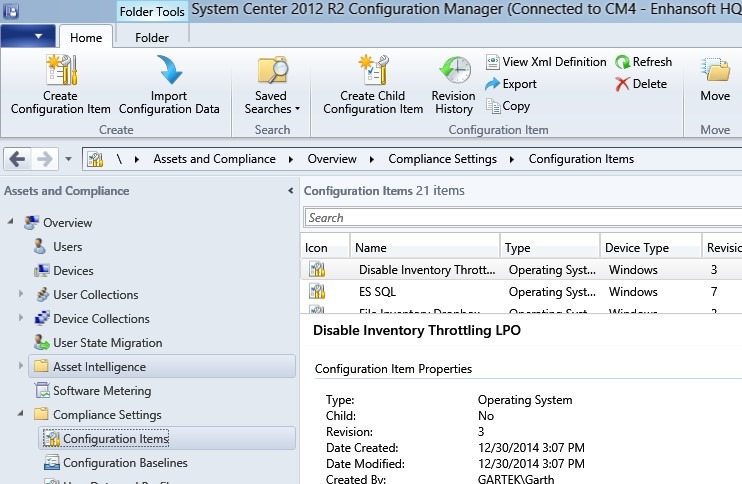
Task: Click the red Delete X icon
Action: click(x=622, y=84)
